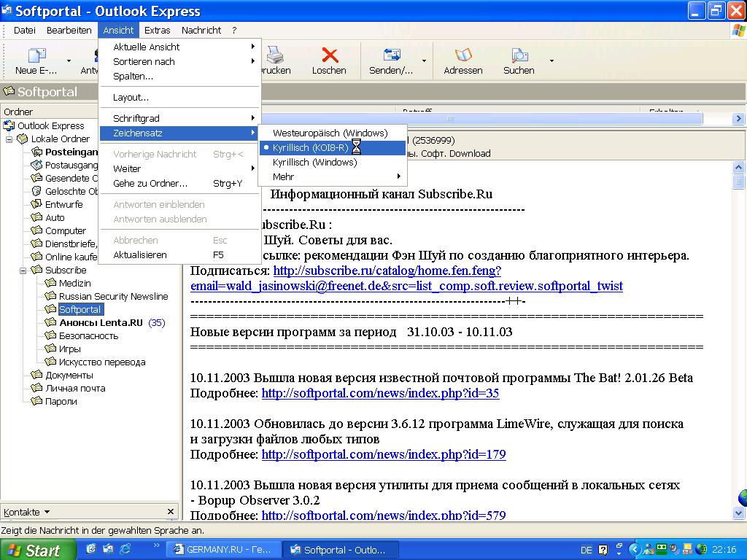Click the Start button

(37, 550)
